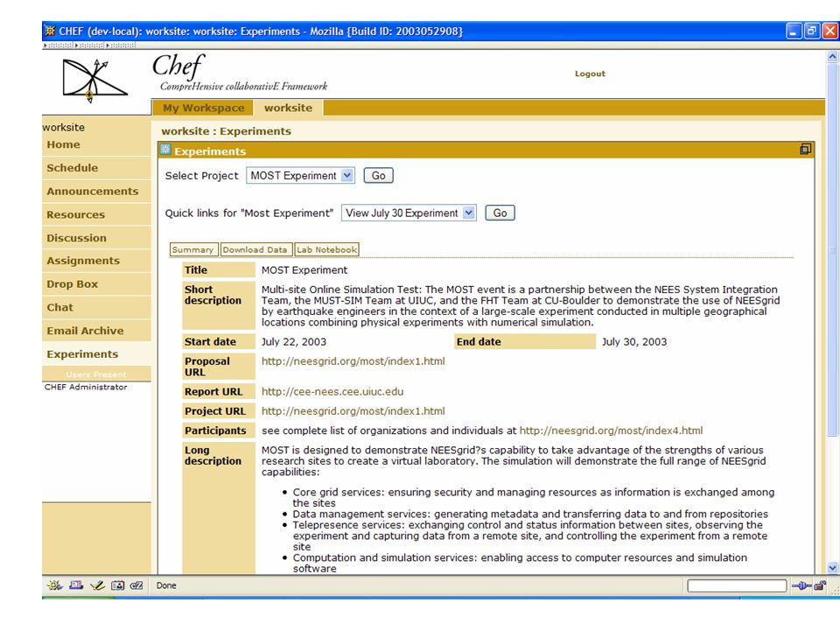
Task: Click the 'July 30, 2003' end date
Action: (x=634, y=342)
